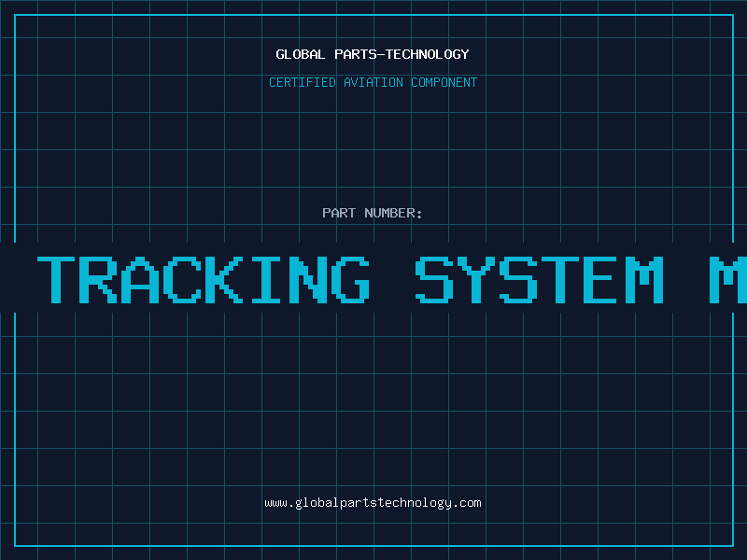Screen dimensions: 747x560
Task: Select the CERTIFIED AVIATION COMPONENT subtitle
Action: [373, 82]
